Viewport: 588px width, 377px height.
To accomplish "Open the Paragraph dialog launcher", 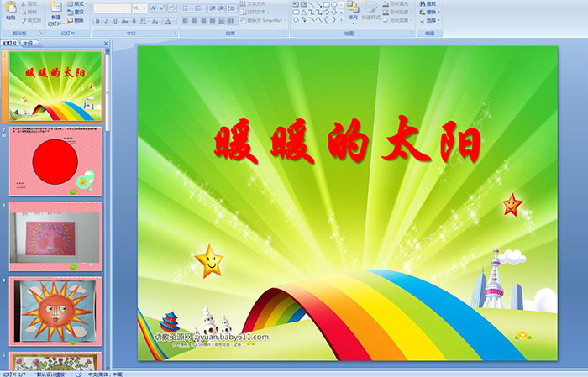I will (x=286, y=33).
